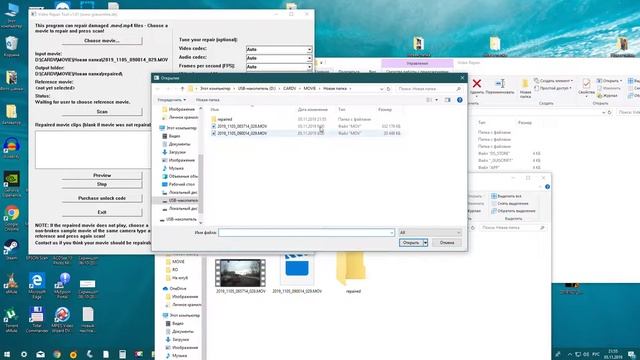Sort by Тип column header in the dialog

point(342,110)
